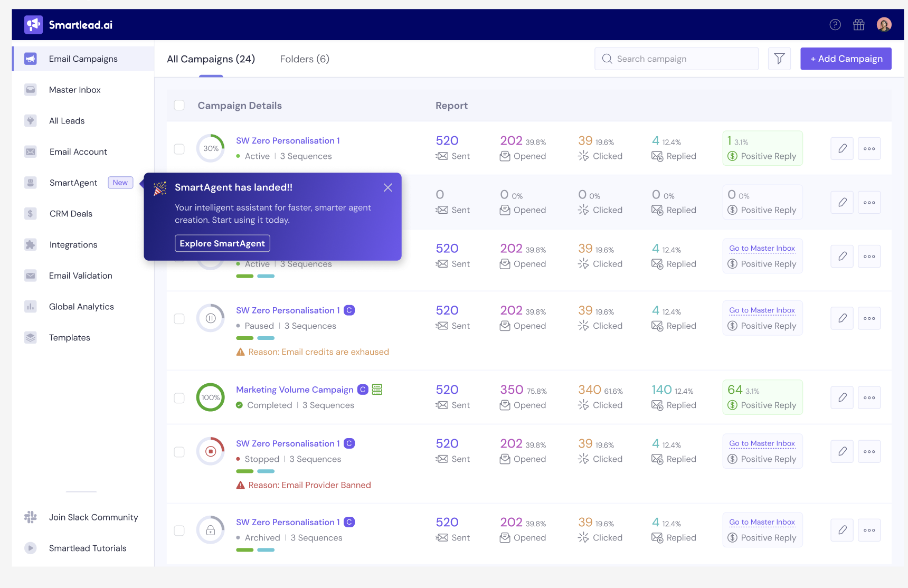Click the Templates layers icon

click(x=31, y=337)
